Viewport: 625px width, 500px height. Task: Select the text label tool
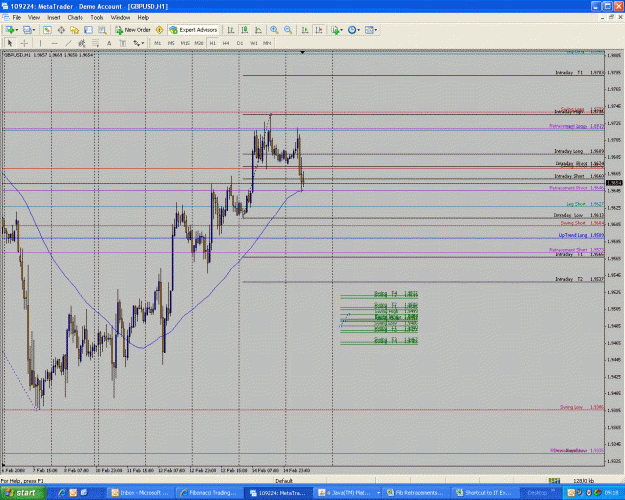pyautogui.click(x=123, y=43)
